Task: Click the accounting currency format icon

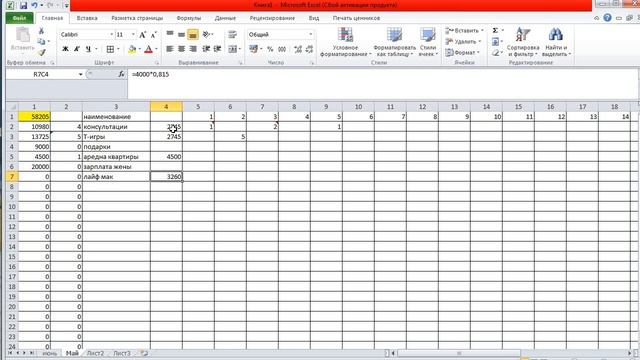Action: tap(253, 49)
